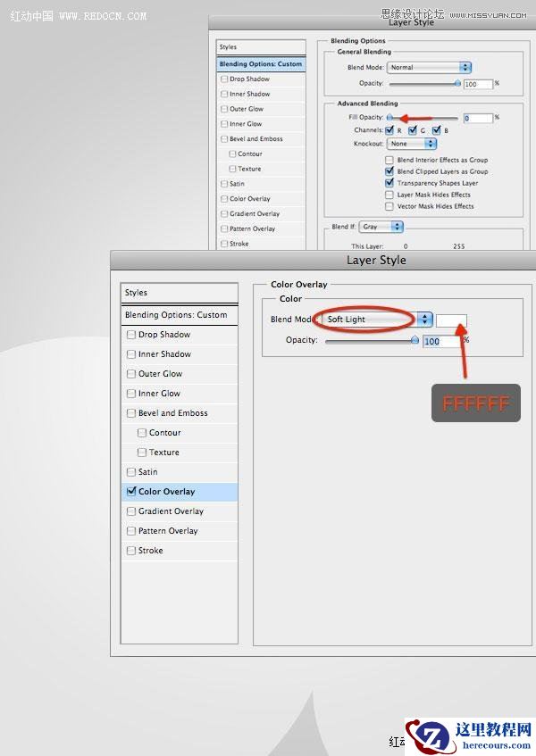Enable Satin in back window

(224, 184)
